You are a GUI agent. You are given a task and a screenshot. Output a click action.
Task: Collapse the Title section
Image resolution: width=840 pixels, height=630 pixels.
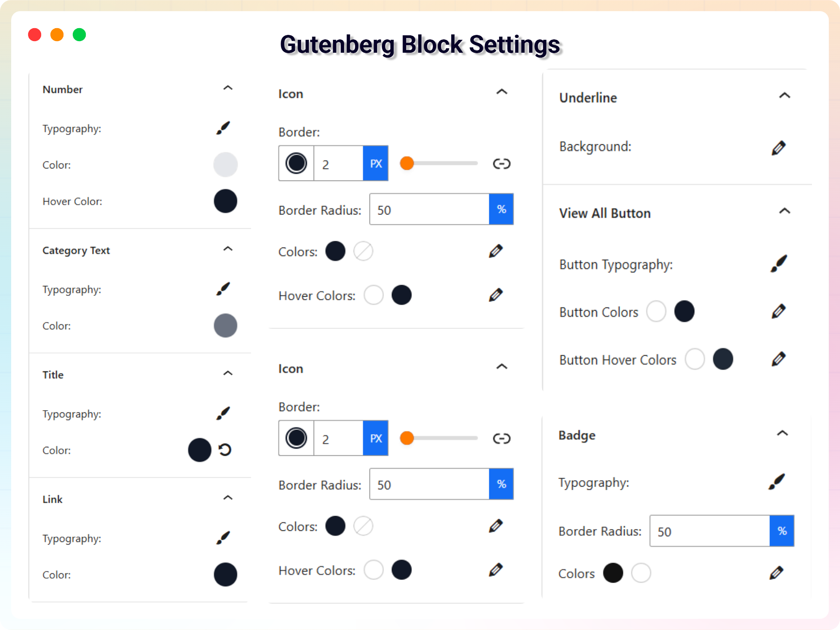[228, 374]
